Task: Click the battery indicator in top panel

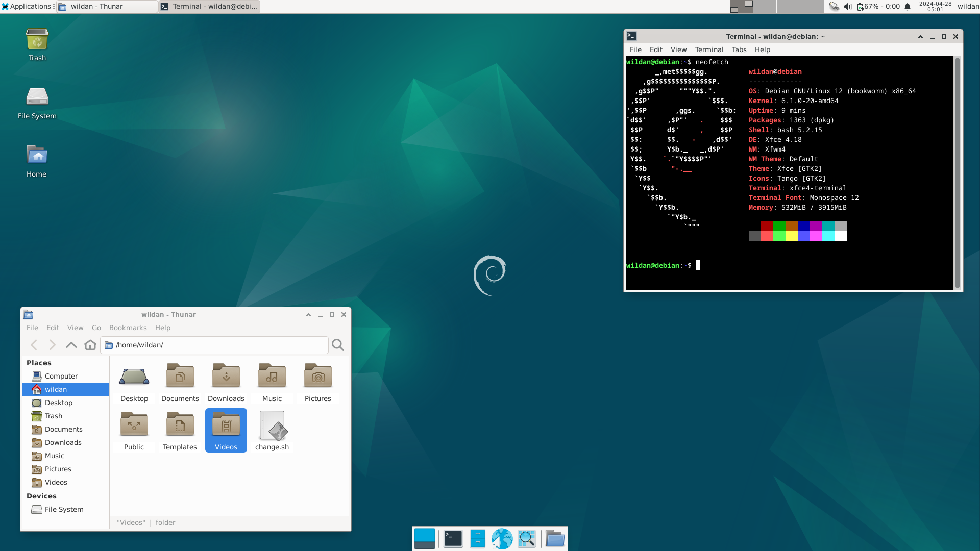Action: [x=878, y=7]
